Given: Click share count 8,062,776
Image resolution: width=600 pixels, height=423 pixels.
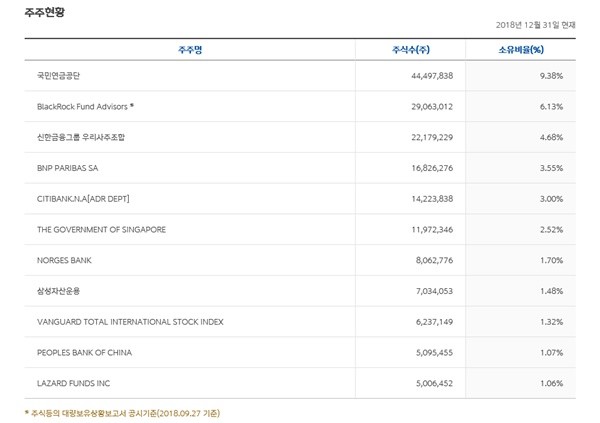Looking at the screenshot, I should pos(434,260).
